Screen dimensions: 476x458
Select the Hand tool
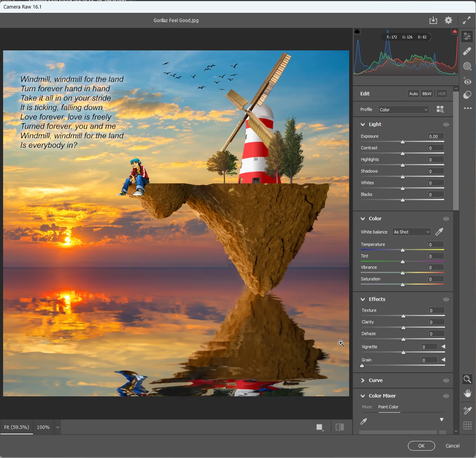point(467,394)
